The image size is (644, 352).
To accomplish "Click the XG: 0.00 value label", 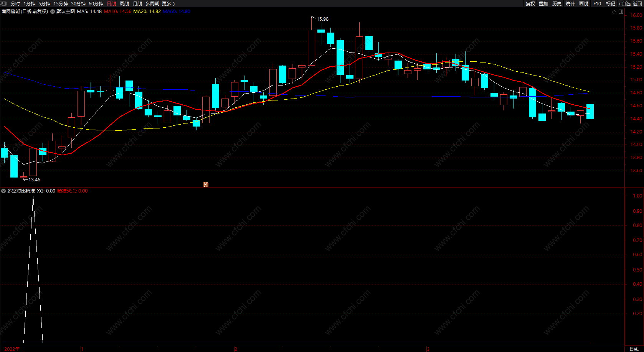I will (x=46, y=191).
